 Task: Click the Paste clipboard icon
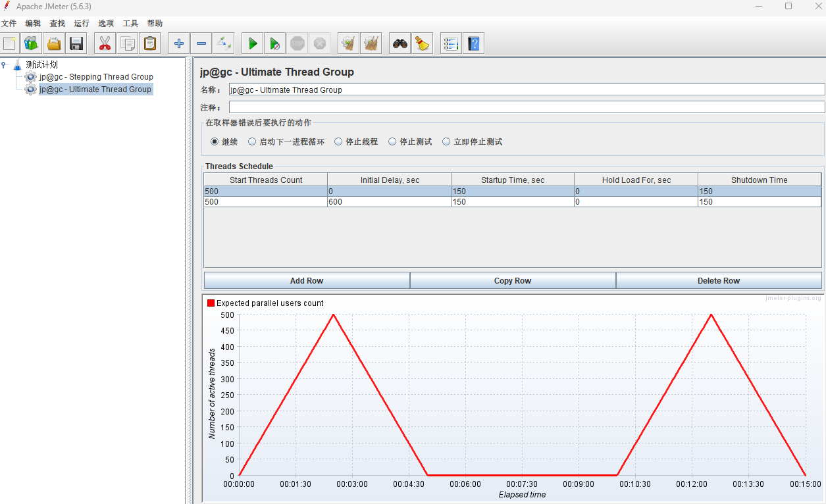click(149, 44)
